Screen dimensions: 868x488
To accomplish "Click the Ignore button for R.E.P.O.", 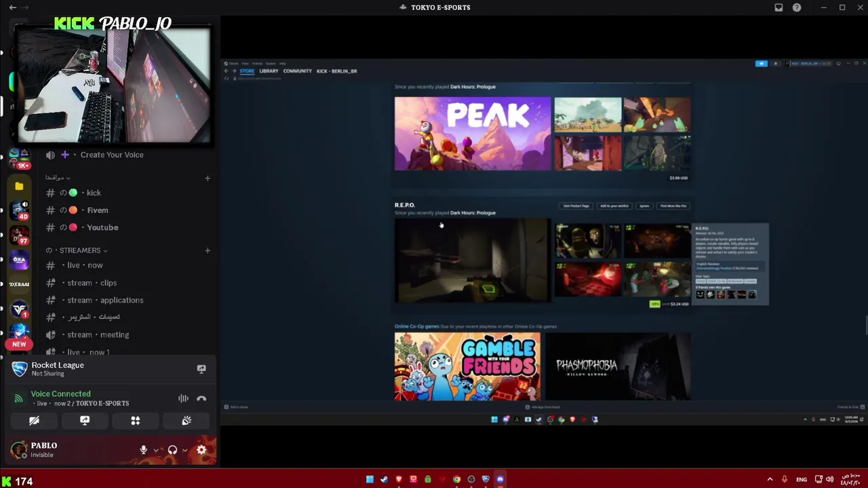I will pyautogui.click(x=644, y=205).
